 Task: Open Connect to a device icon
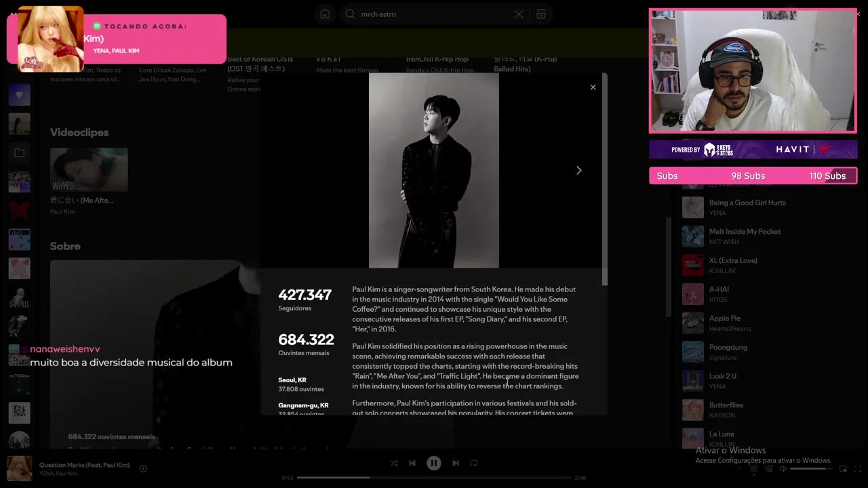coord(767,468)
